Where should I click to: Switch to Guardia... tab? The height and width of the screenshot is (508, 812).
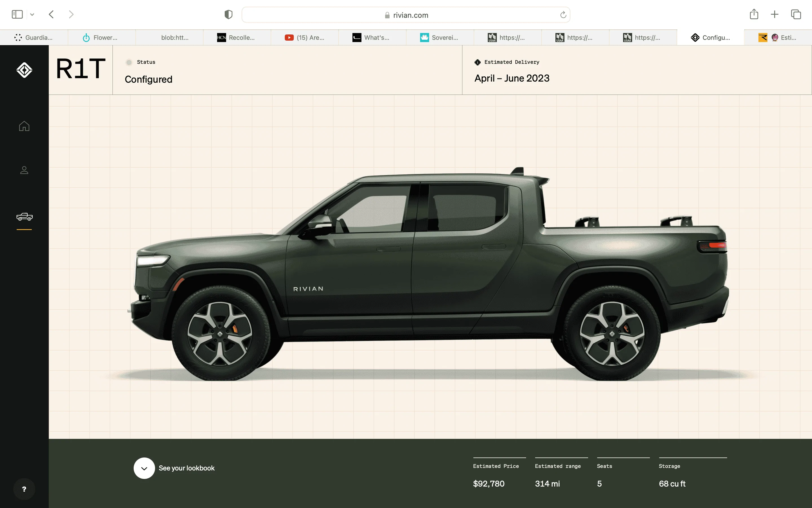tap(34, 38)
